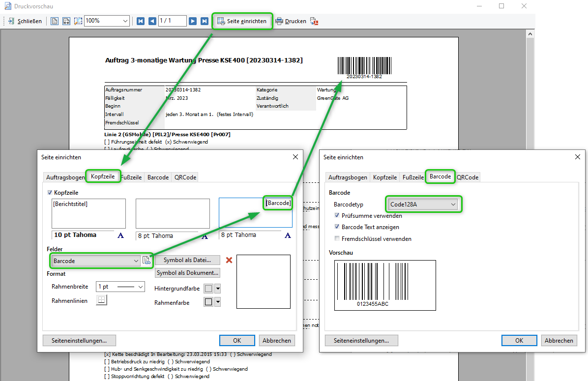
Task: Go to previous page arrow
Action: [152, 21]
